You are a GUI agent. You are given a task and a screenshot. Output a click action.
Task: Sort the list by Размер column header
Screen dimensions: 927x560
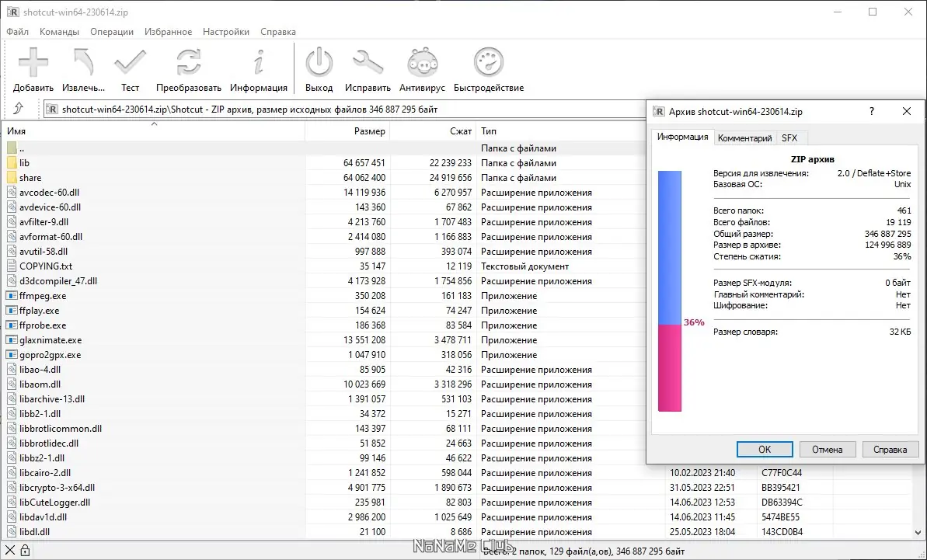(347, 131)
